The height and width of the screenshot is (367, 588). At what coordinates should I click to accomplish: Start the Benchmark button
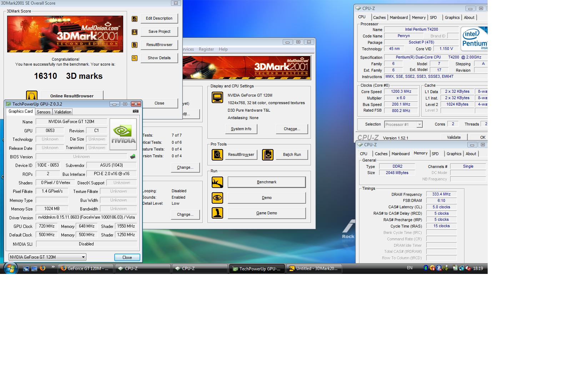point(267,182)
